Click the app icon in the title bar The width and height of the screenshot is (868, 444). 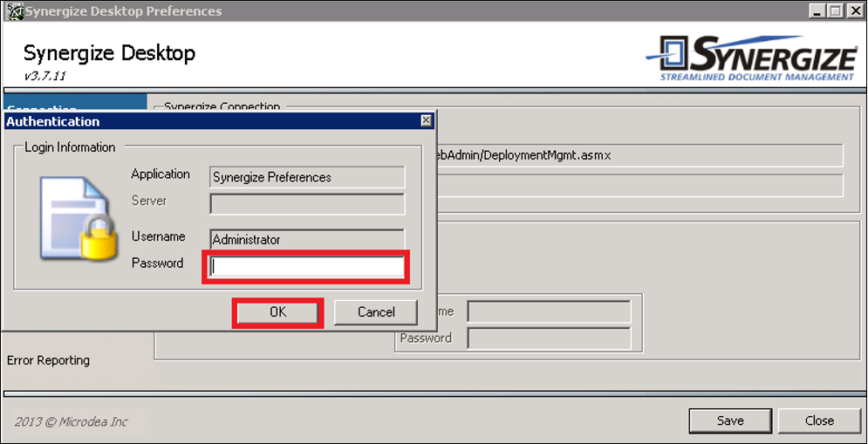(x=13, y=10)
